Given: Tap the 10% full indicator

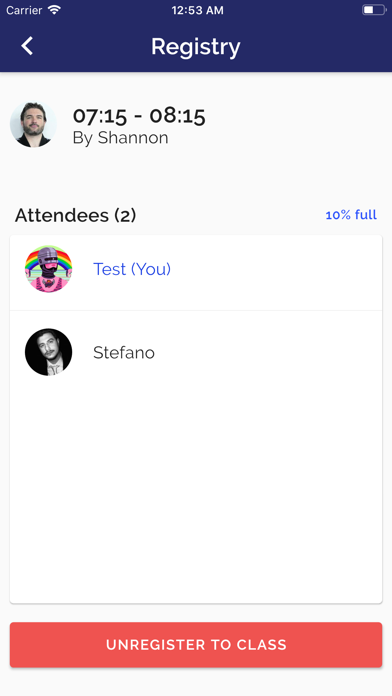Looking at the screenshot, I should (351, 215).
